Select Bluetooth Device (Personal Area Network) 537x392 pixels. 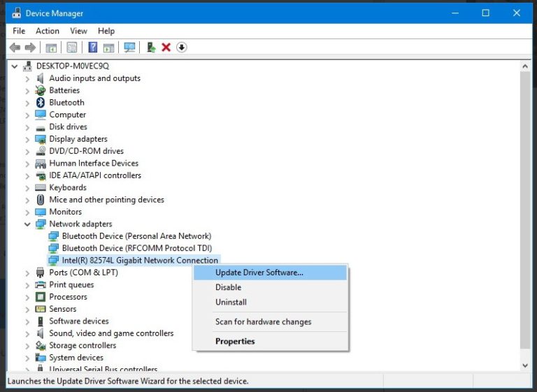136,236
